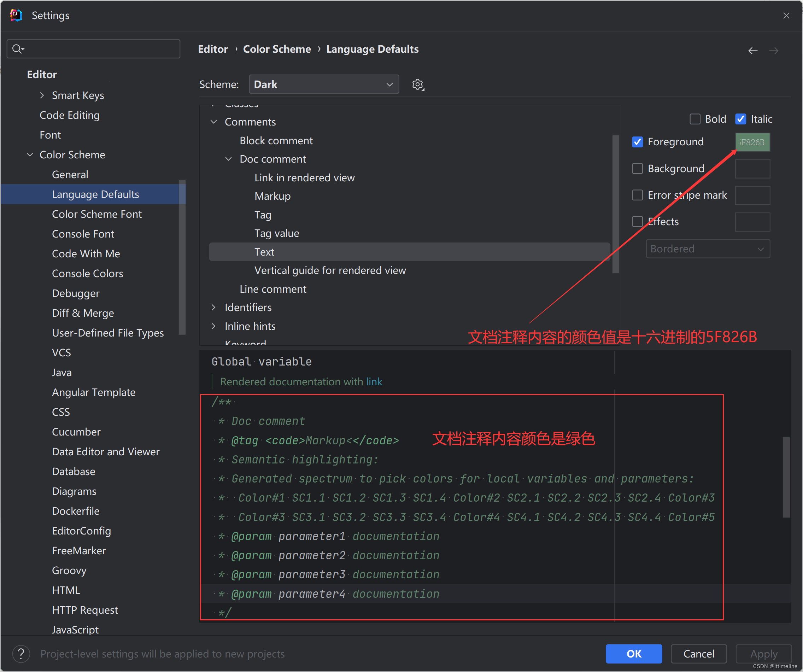Enable the Effects checkbox
Viewport: 803px width, 672px height.
pyautogui.click(x=638, y=221)
